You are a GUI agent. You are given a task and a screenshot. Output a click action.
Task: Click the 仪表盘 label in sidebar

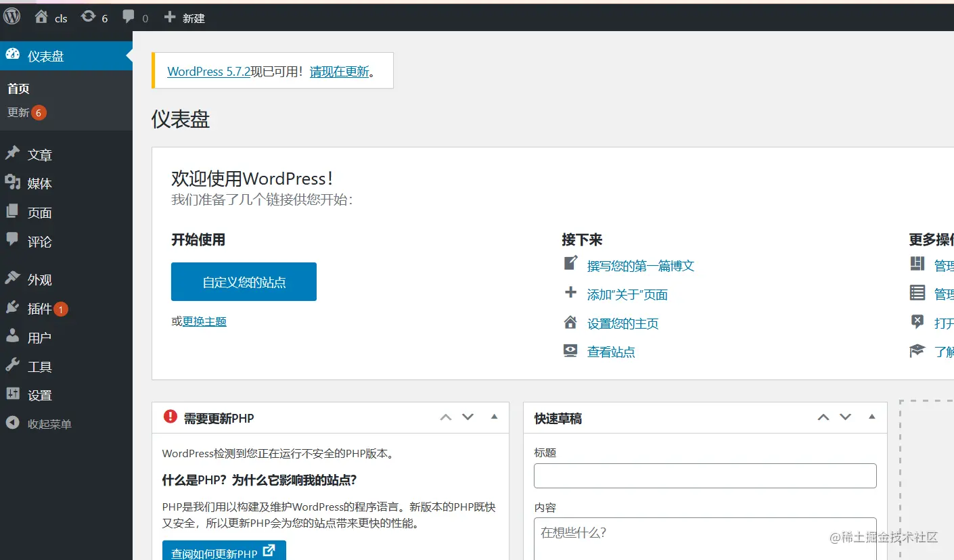pos(46,56)
